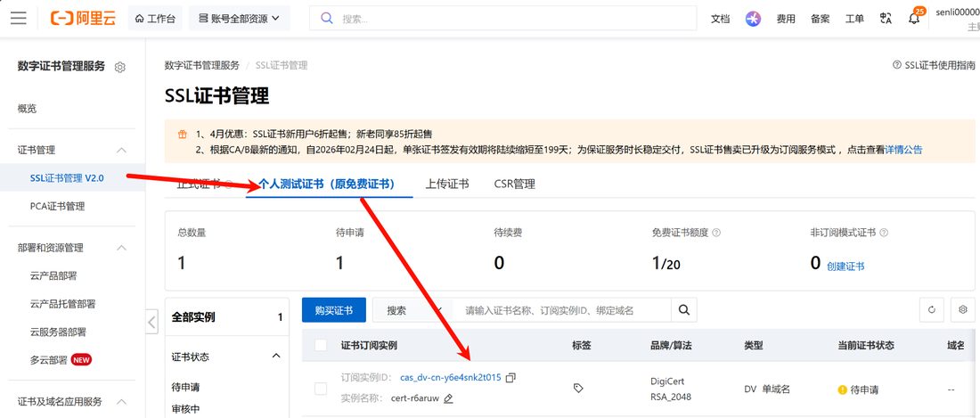Collapse the 部署和资源管理 sidebar group
Viewport: 980px width, 418px height.
pyautogui.click(x=122, y=248)
